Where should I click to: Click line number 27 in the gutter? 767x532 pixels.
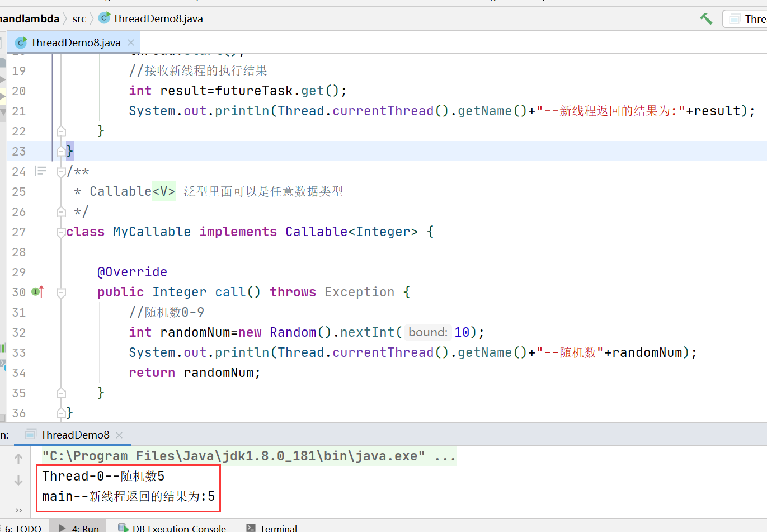point(18,232)
